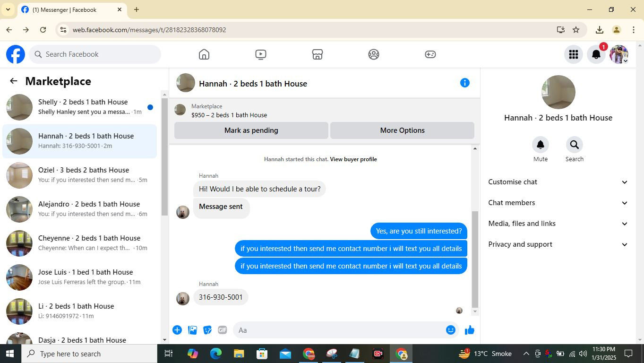Choose a sticker icon
This screenshot has height=363, width=644.
pyautogui.click(x=207, y=330)
